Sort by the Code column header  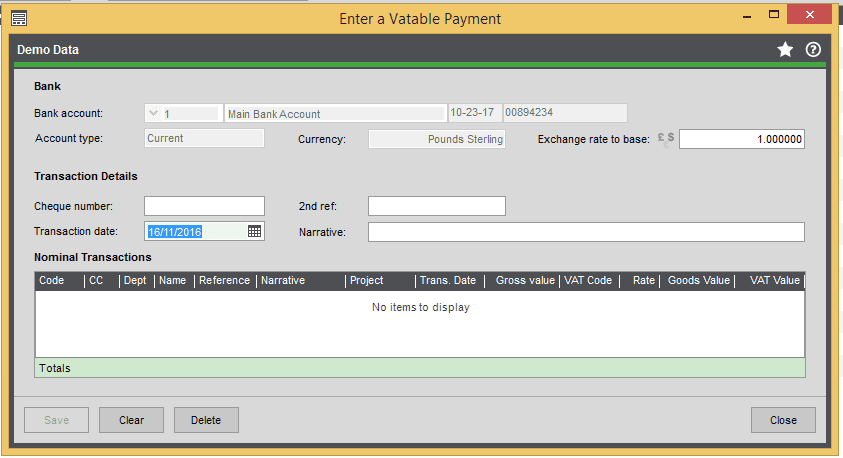59,281
